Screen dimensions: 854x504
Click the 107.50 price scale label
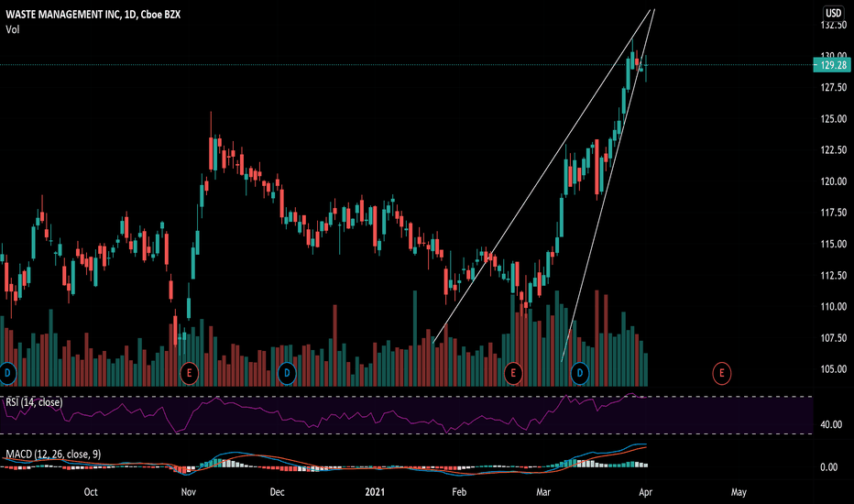[x=833, y=338]
